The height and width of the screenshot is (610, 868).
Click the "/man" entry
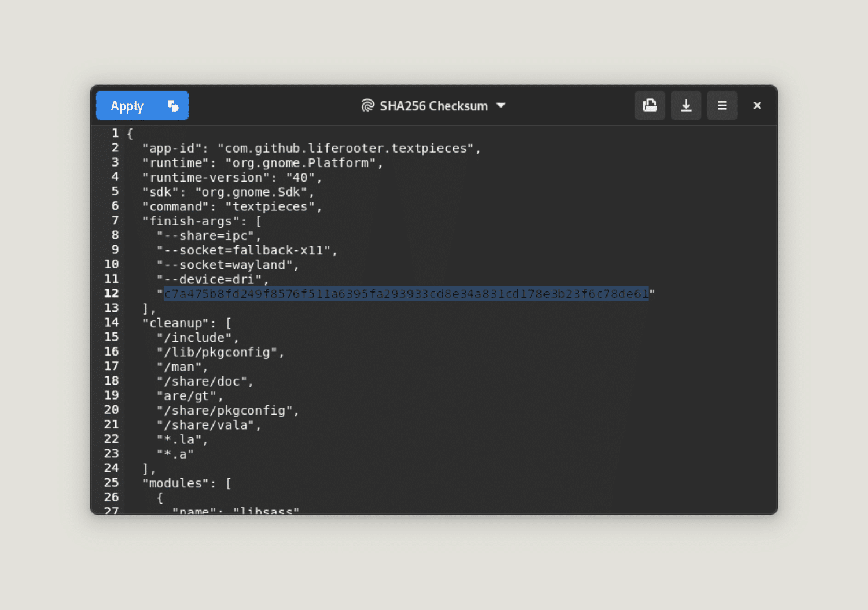pyautogui.click(x=182, y=367)
